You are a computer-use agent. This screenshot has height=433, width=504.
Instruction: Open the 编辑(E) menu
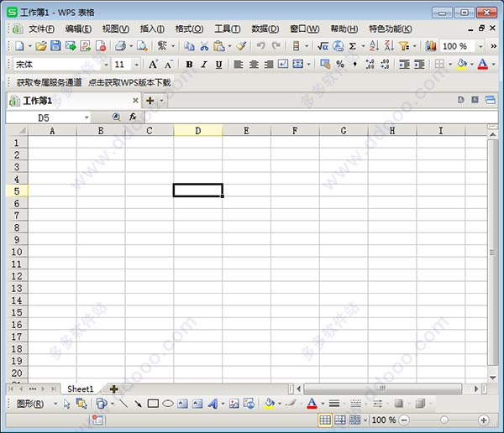pyautogui.click(x=78, y=29)
